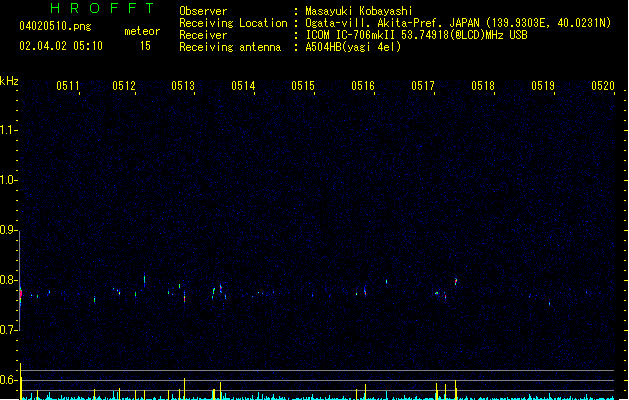Click the 0516 time marker

[363, 86]
